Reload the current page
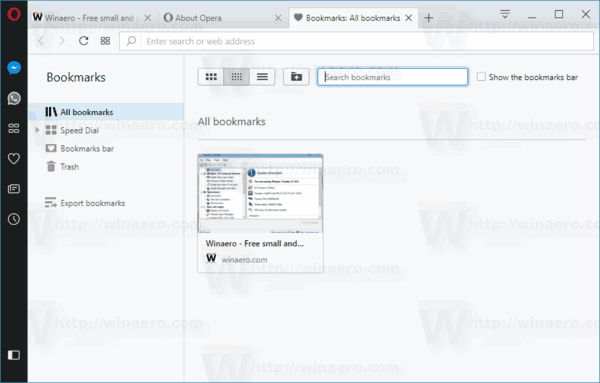This screenshot has width=600, height=383. click(83, 41)
